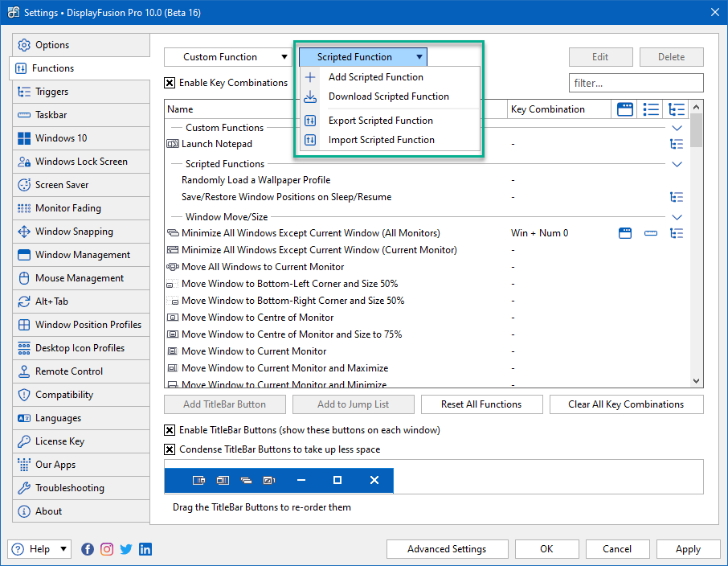Close the Scripted Function dropdown
The image size is (728, 566).
363,57
